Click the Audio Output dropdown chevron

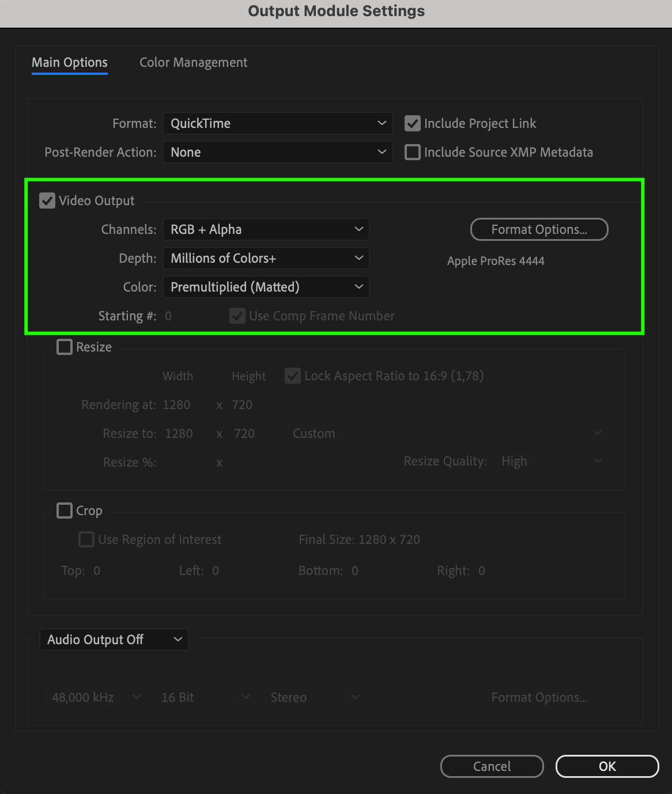pyautogui.click(x=178, y=640)
